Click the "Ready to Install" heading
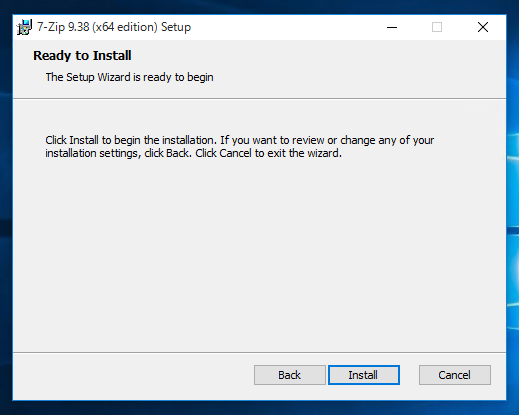Screen dimensions: 519x415 (82, 56)
